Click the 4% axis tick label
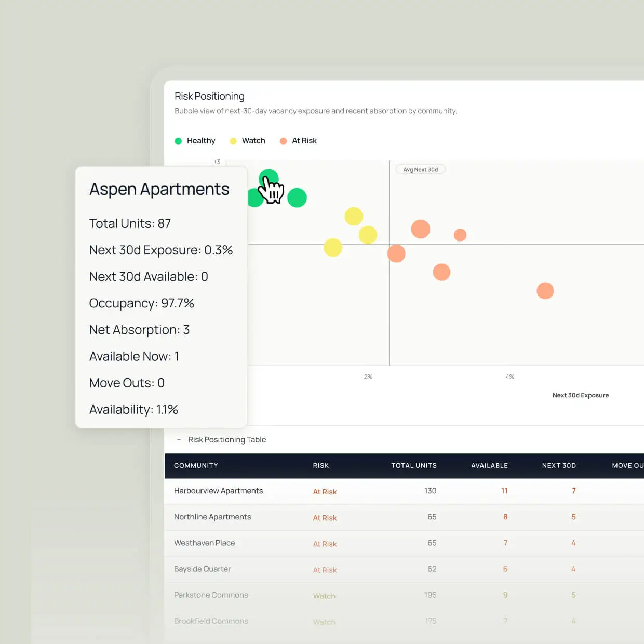Image resolution: width=644 pixels, height=644 pixels. [x=510, y=377]
